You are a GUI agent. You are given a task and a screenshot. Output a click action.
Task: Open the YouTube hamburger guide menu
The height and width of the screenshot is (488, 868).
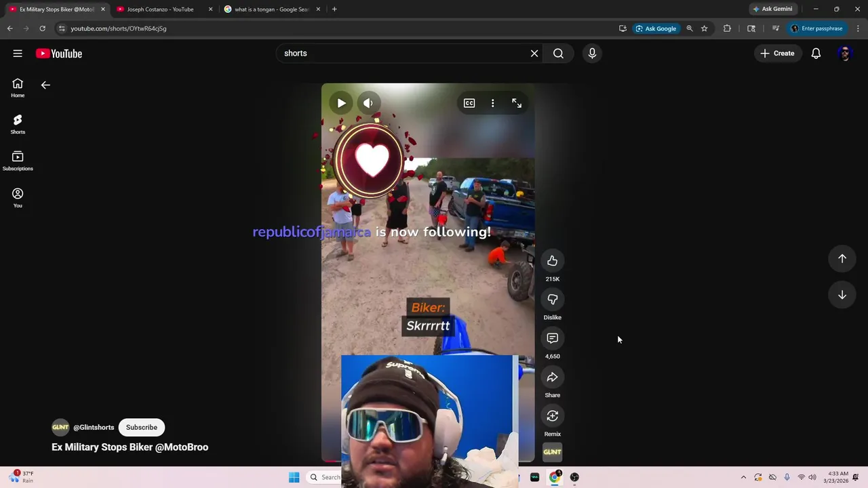[18, 54]
